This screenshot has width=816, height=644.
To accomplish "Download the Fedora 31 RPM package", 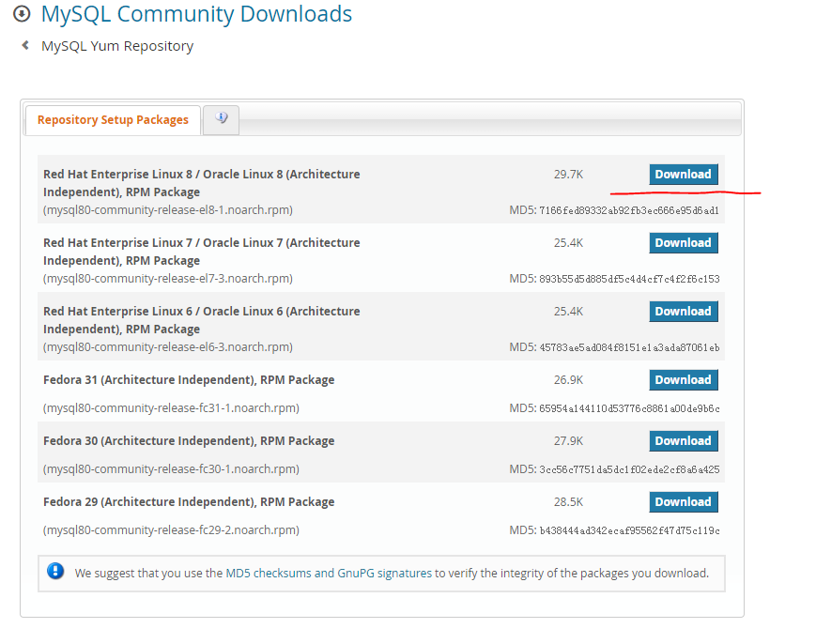I will click(684, 380).
